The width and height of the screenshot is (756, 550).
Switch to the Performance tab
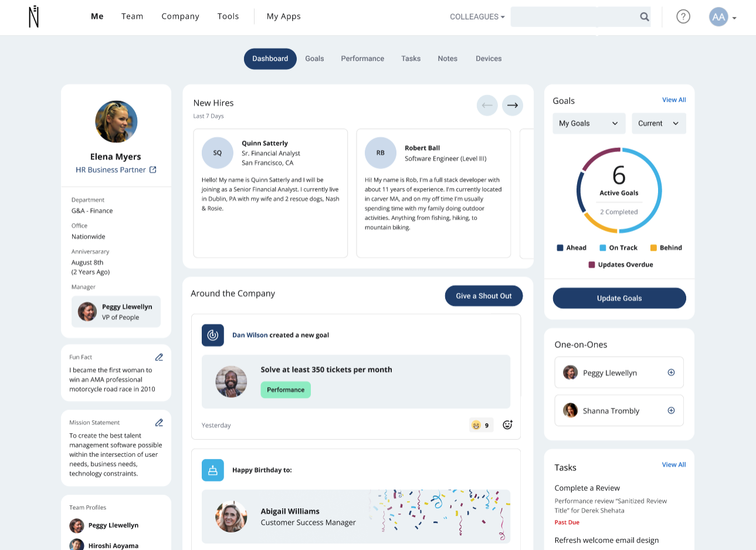click(x=362, y=59)
